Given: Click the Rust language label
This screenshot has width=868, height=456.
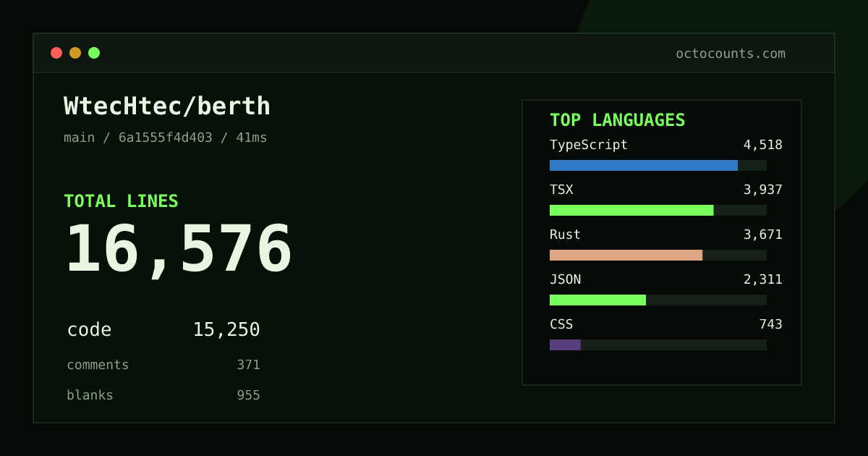Looking at the screenshot, I should point(565,235).
